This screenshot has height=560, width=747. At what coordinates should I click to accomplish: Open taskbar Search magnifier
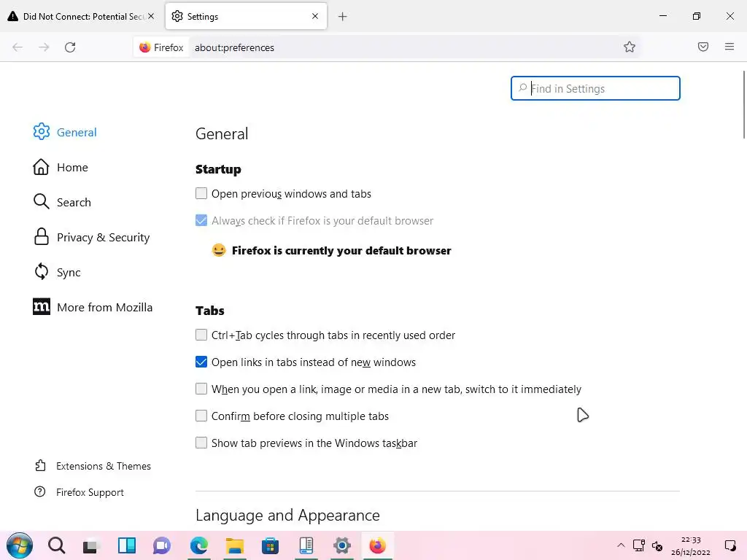(56, 545)
